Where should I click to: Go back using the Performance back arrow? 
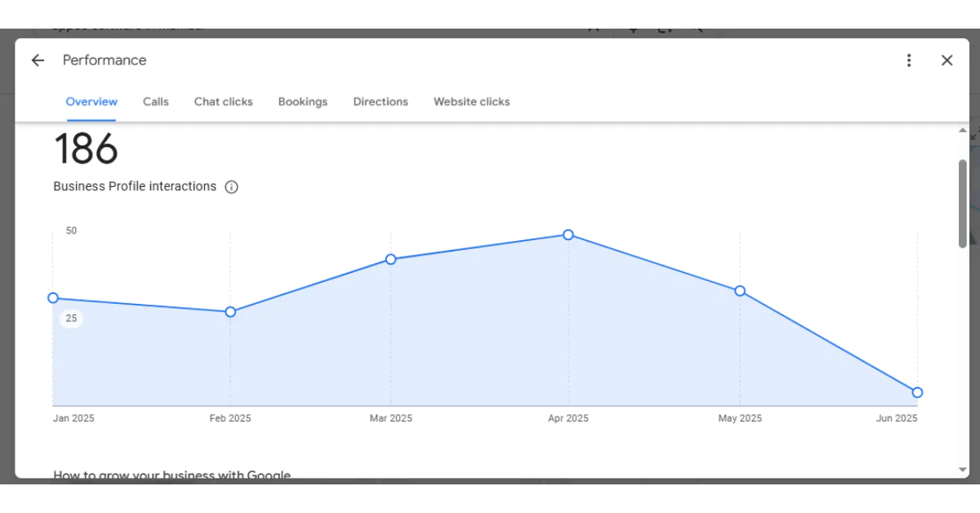pos(38,60)
